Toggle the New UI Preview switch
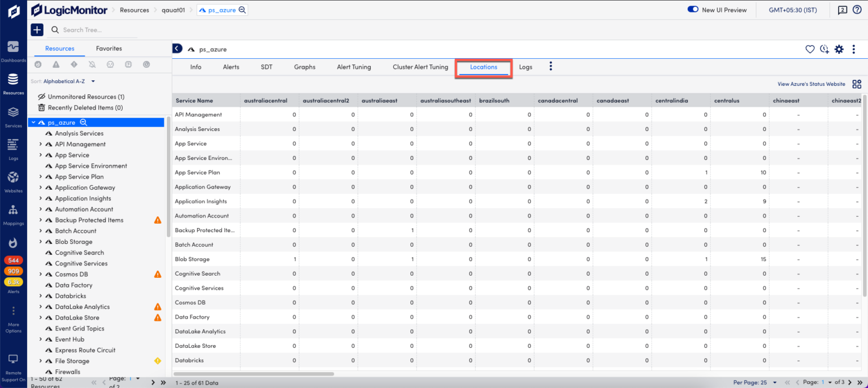Screen dimensions: 868x388 (x=693, y=10)
